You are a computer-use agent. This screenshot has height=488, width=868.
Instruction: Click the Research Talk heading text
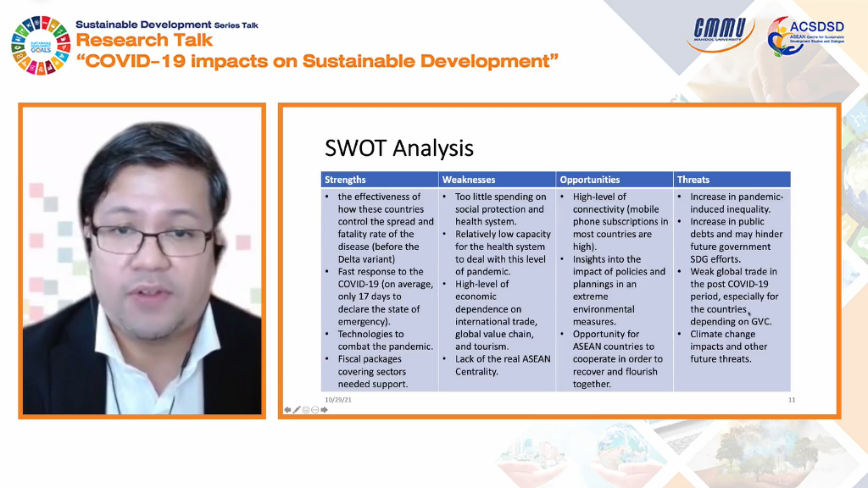pyautogui.click(x=142, y=41)
